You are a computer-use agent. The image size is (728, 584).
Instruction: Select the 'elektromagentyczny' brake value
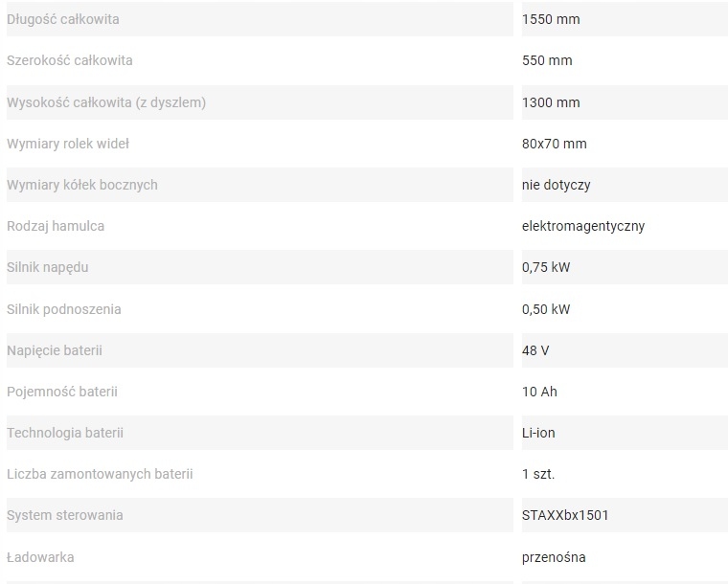point(583,226)
